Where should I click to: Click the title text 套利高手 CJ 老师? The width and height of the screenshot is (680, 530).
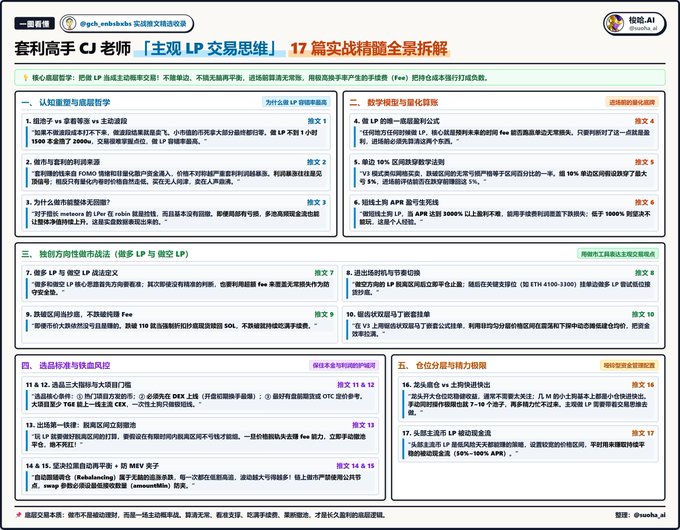pyautogui.click(x=73, y=48)
